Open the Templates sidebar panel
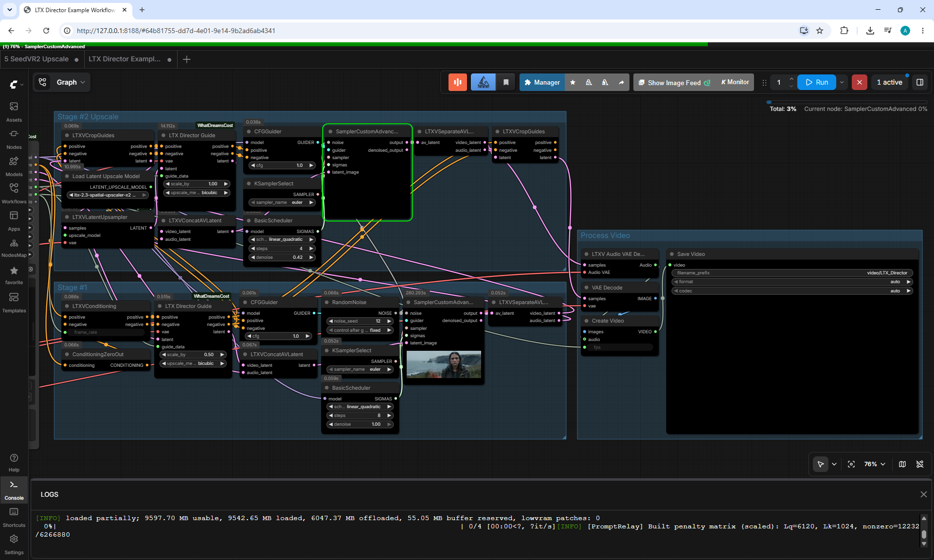This screenshot has height=560, width=934. 14,302
